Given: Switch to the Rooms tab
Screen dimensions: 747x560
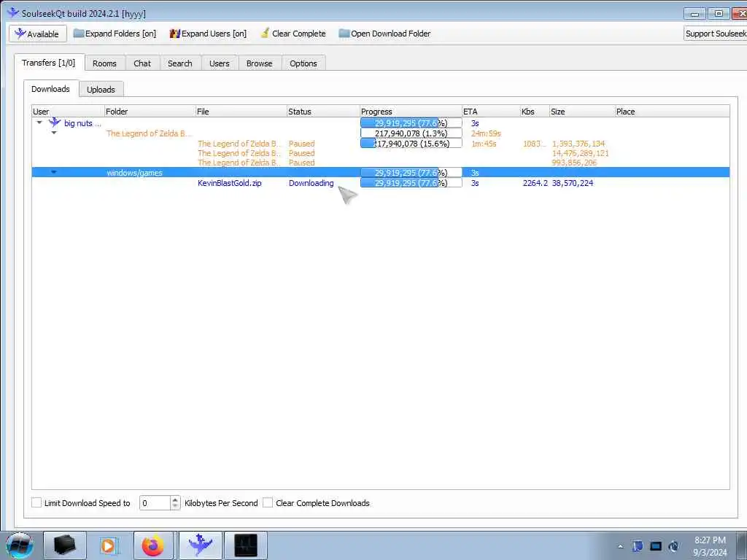Looking at the screenshot, I should 104,63.
